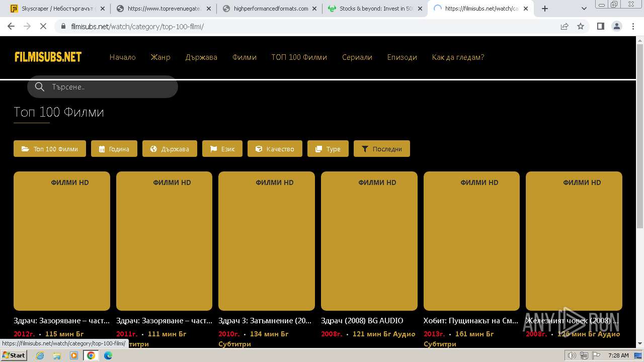Open the Здрач (2008) BG AUDIO poster
This screenshot has width=644, height=362.
[369, 241]
